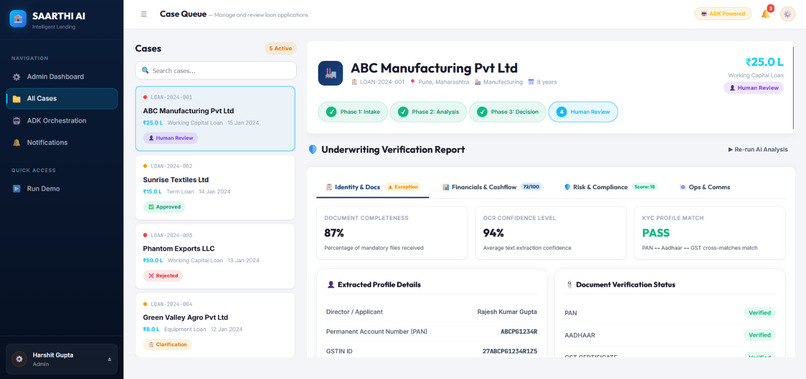The width and height of the screenshot is (806, 379).
Task: Click the Human Review tag on the ABC case card
Action: pyautogui.click(x=171, y=138)
